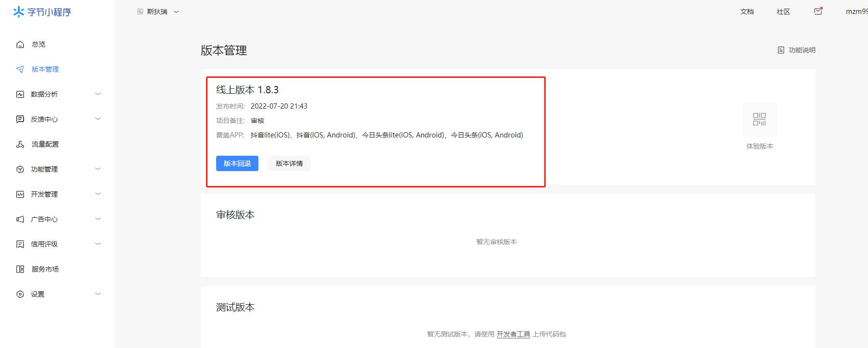Click the 流量配置 sidebar icon
The image size is (868, 348).
(20, 144)
